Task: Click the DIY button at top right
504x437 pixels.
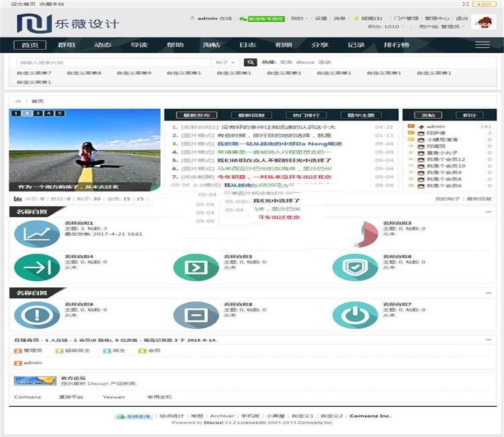Action: pyautogui.click(x=484, y=4)
